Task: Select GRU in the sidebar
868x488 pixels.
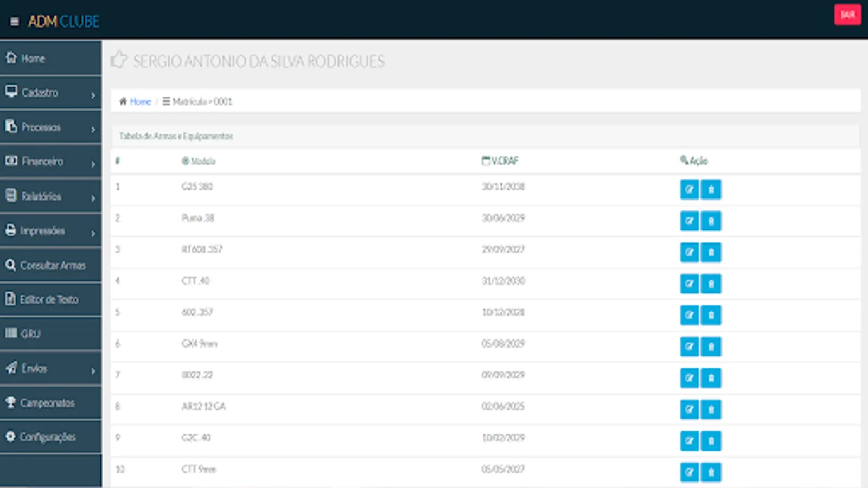Action: point(50,334)
